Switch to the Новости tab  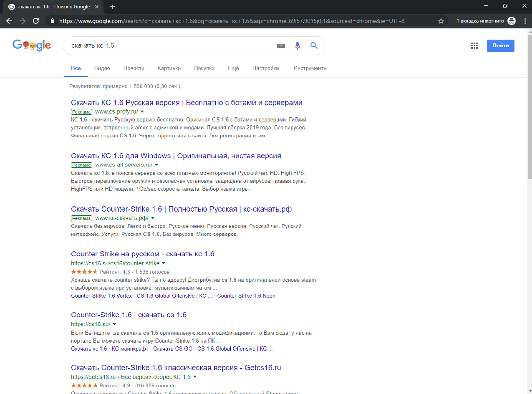pyautogui.click(x=134, y=68)
